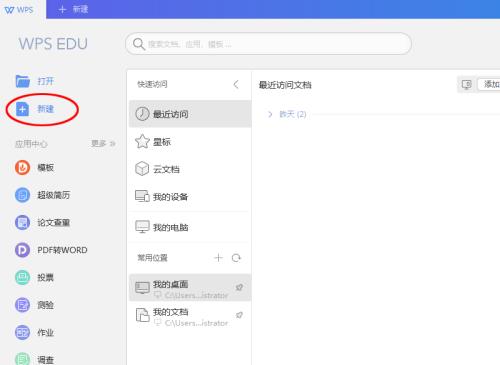
Task: Click the document icon next to 我的文档
Action: coord(143,315)
